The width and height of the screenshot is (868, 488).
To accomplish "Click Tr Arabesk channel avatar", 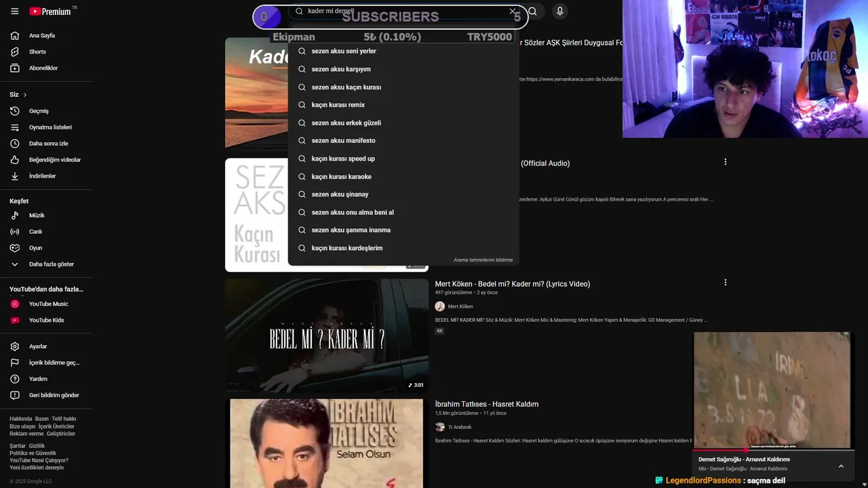I will (x=440, y=427).
